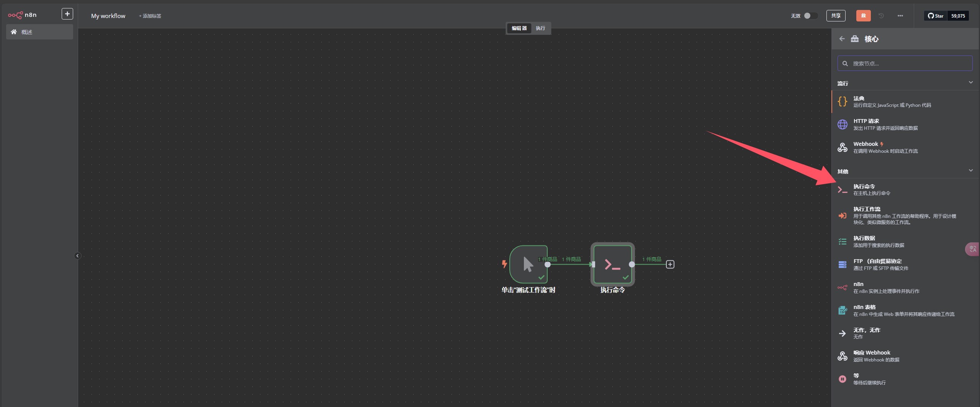Click plus connector after 执行命令 node
This screenshot has width=980, height=407.
pyautogui.click(x=670, y=265)
